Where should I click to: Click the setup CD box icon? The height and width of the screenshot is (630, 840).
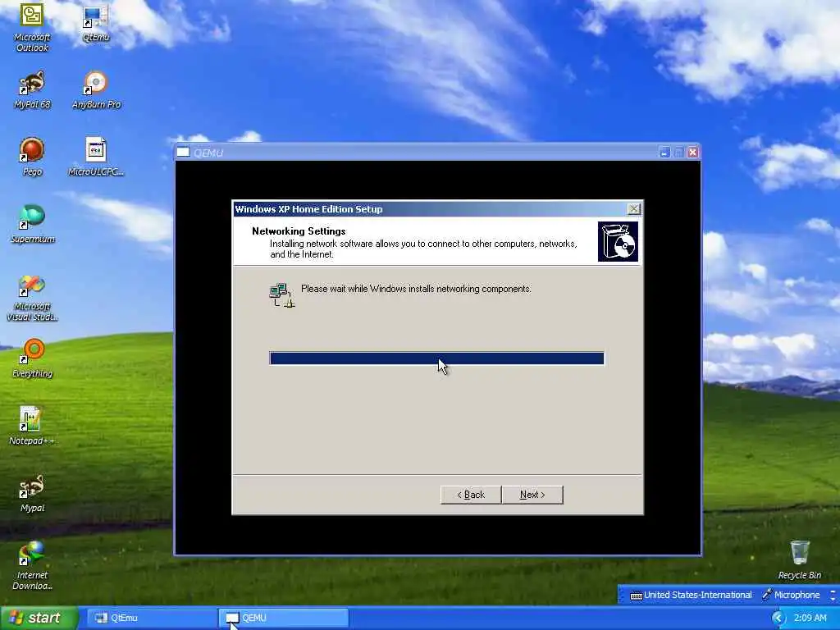click(x=618, y=242)
